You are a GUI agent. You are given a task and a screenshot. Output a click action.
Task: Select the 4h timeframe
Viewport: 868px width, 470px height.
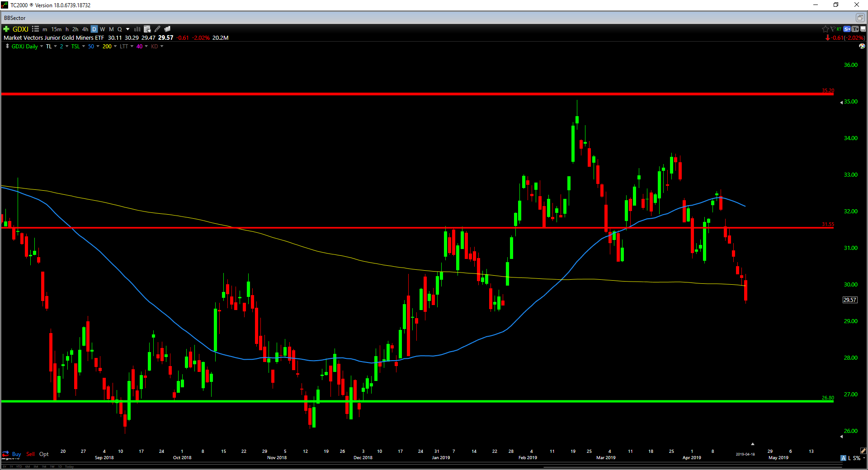85,29
